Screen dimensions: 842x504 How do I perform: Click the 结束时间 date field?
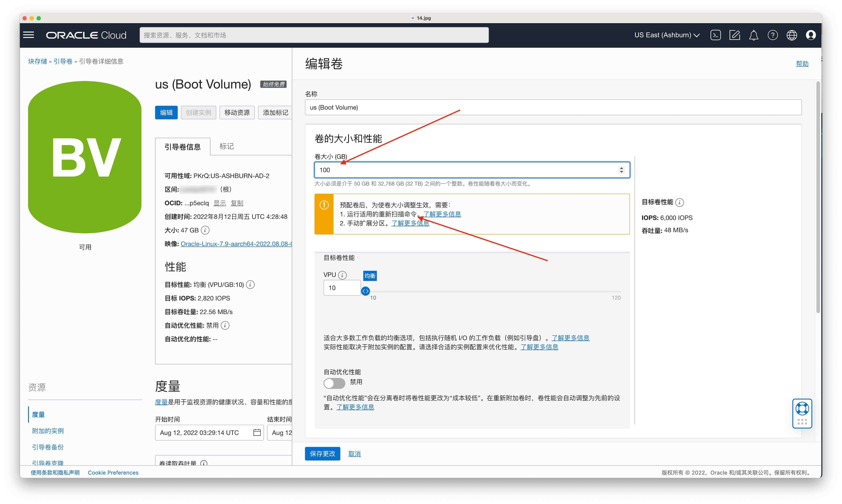tap(280, 432)
